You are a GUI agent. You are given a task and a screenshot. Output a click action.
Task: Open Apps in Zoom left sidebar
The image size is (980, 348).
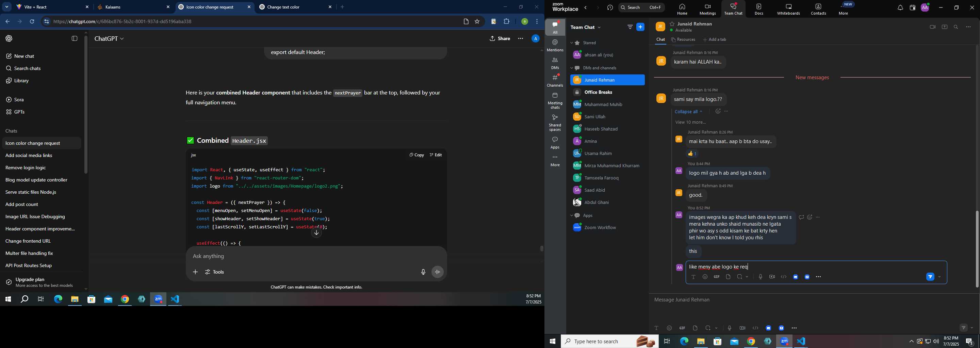(x=555, y=143)
